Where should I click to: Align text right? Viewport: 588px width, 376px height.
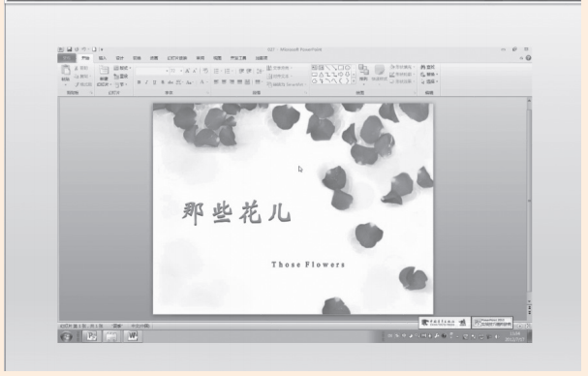point(232,81)
